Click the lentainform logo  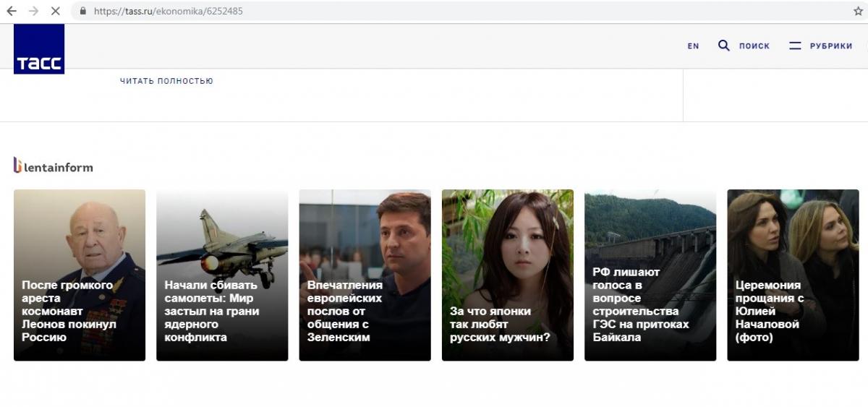tap(53, 166)
